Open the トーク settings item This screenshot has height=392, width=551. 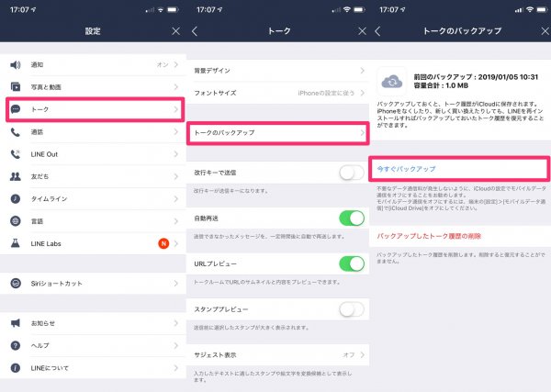(x=95, y=109)
